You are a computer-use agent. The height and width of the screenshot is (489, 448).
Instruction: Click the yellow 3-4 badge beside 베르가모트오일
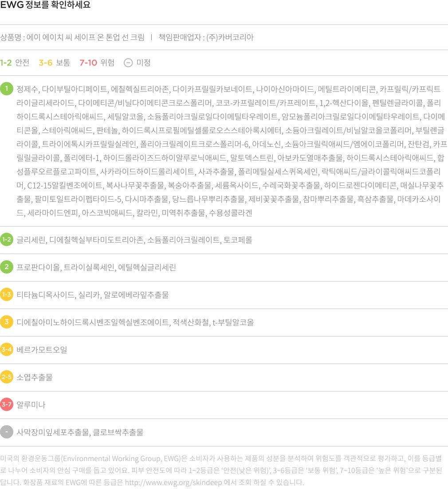(x=7, y=350)
